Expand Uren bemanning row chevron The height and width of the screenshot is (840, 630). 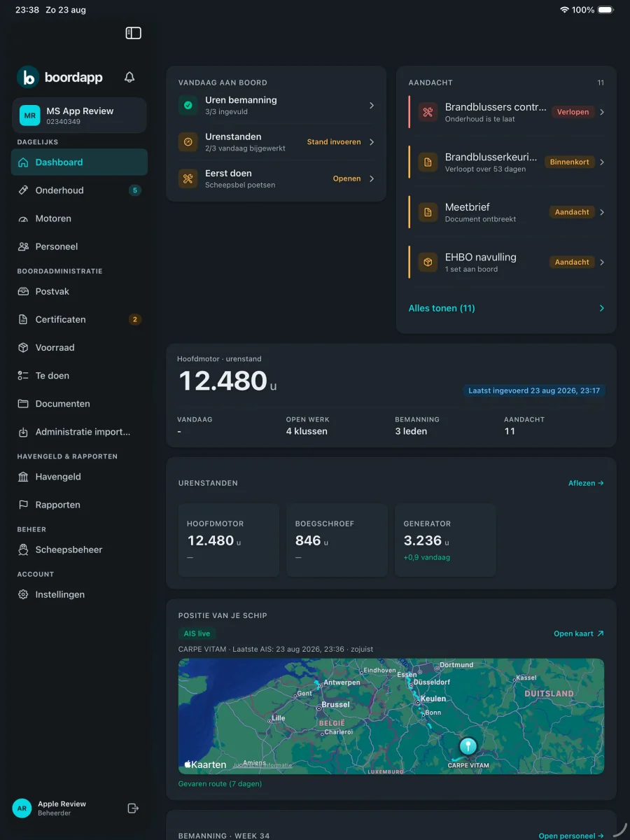[372, 106]
